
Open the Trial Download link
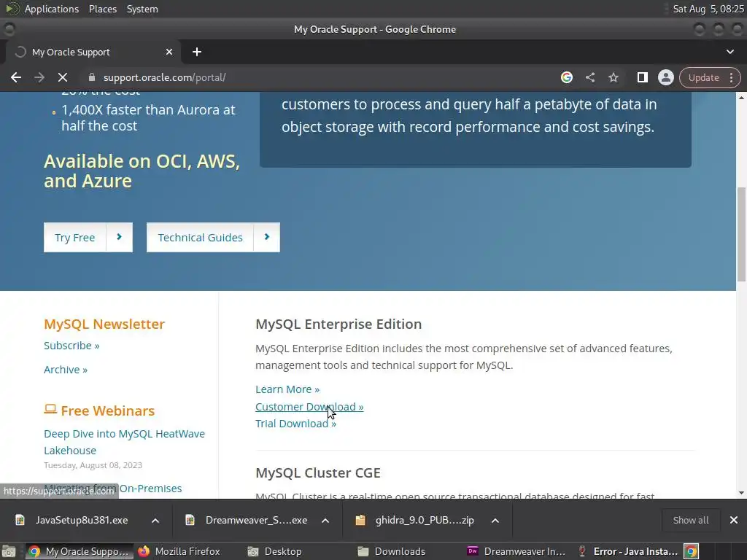pyautogui.click(x=296, y=424)
